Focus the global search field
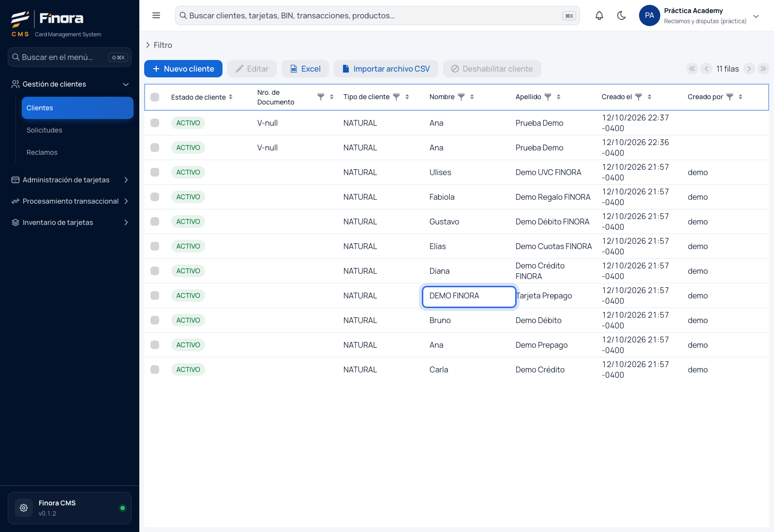 [x=377, y=15]
